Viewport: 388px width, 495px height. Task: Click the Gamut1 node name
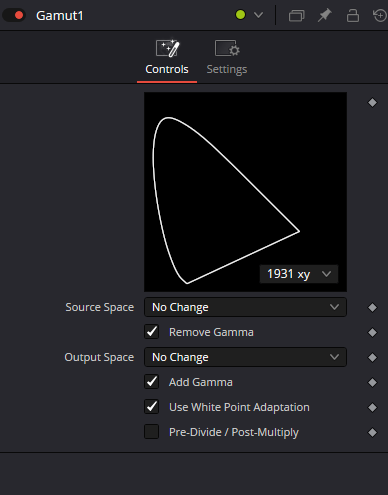60,16
